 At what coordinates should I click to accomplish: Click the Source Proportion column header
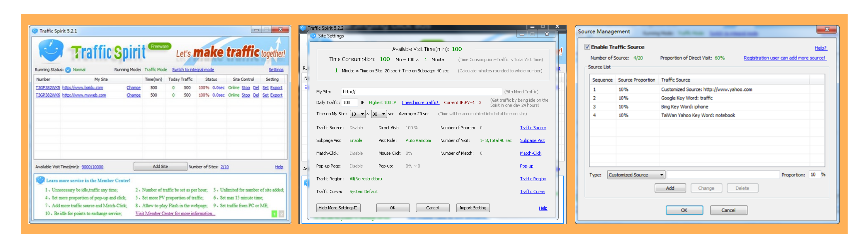(x=637, y=80)
